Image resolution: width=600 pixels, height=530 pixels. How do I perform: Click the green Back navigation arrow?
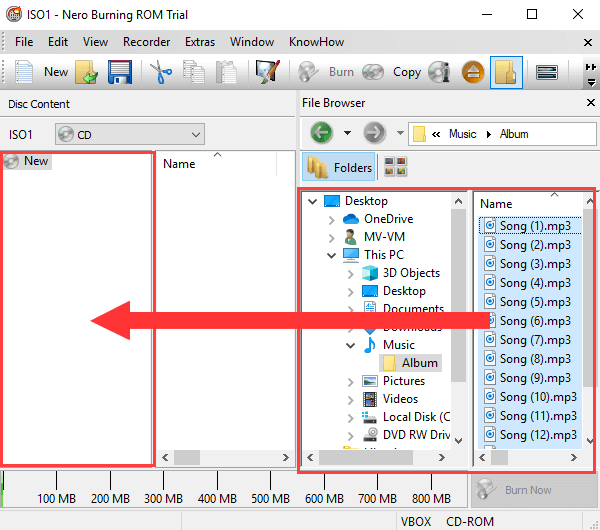321,133
